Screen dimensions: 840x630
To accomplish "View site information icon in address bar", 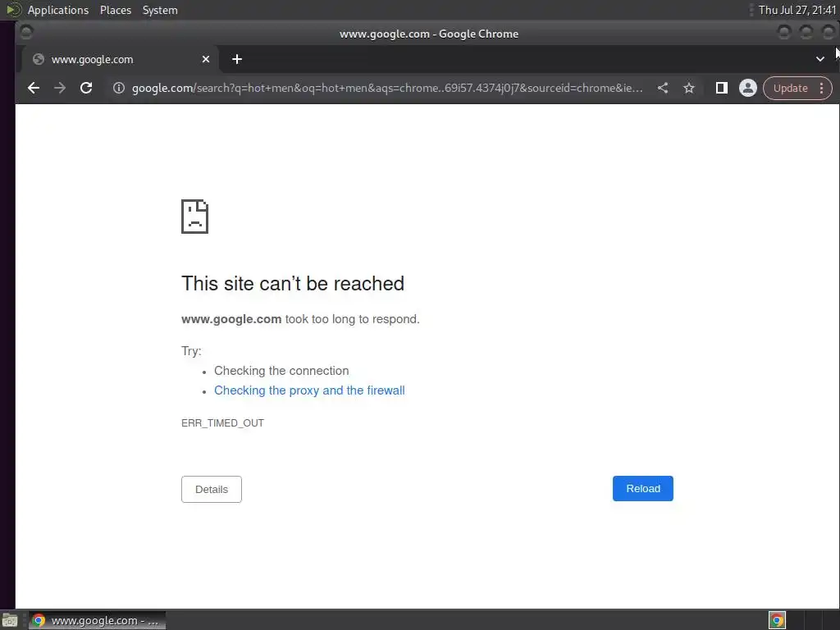I will [119, 88].
